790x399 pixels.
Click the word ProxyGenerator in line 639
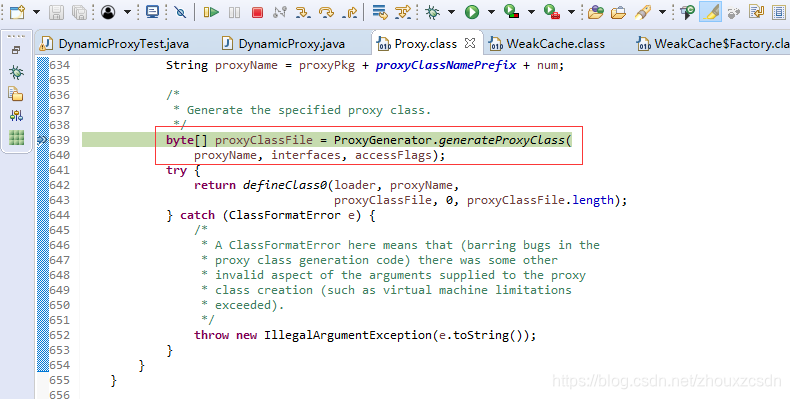point(383,140)
